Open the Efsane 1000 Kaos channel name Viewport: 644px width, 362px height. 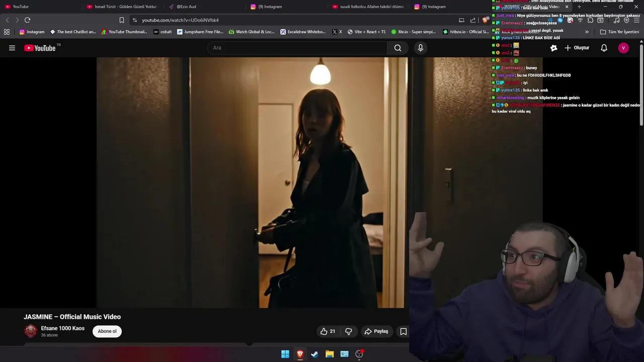coord(63,328)
